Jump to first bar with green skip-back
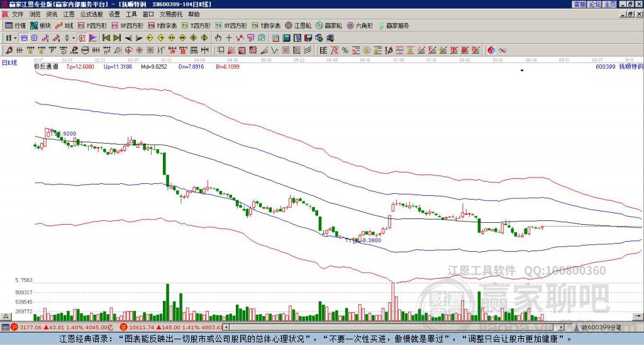 click(x=106, y=38)
